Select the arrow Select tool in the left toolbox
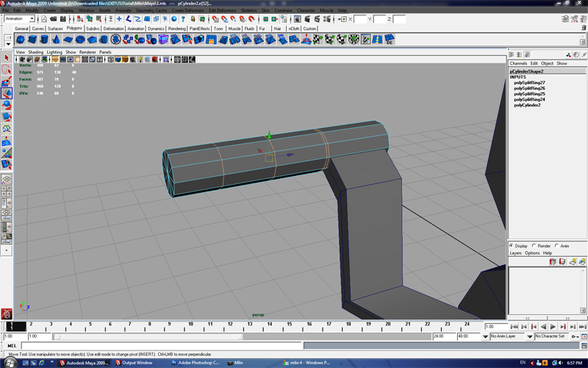The image size is (588, 368). pos(6,58)
